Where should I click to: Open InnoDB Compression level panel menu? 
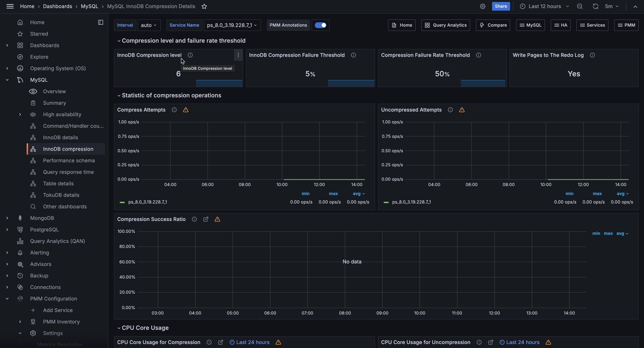[x=238, y=55]
